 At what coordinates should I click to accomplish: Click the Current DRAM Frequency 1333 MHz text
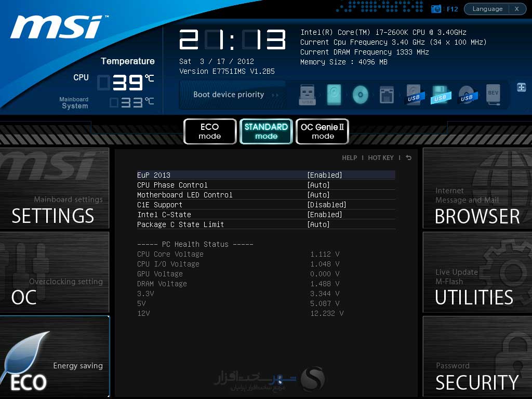pyautogui.click(x=364, y=52)
